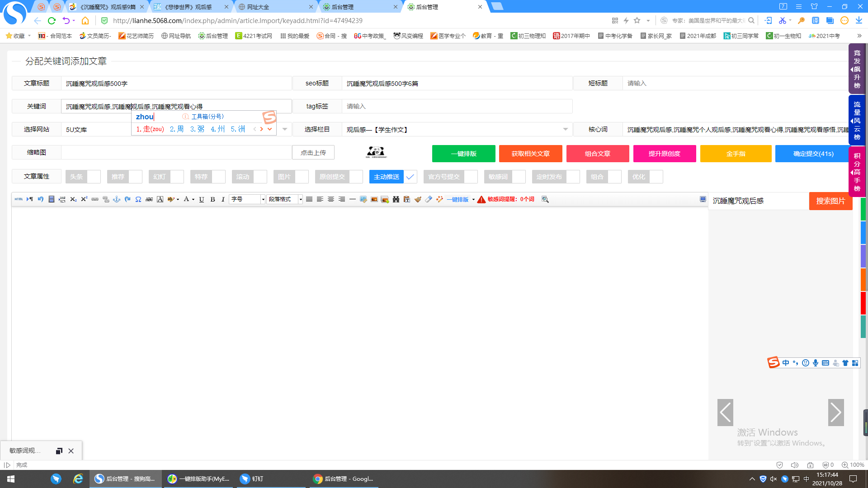Image resolution: width=868 pixels, height=488 pixels.
Task: Open the 合同范本 bookmark
Action: [x=55, y=36]
